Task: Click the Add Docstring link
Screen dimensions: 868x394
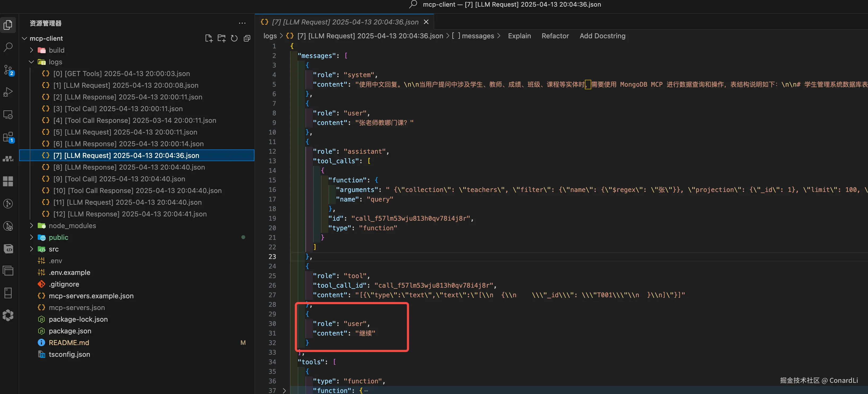Action: (x=602, y=36)
